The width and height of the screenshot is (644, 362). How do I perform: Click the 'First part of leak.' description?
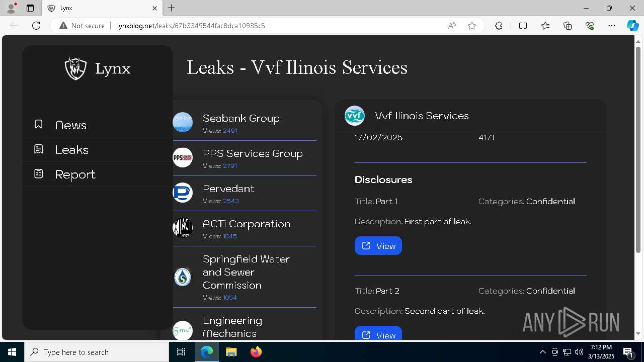tap(438, 222)
